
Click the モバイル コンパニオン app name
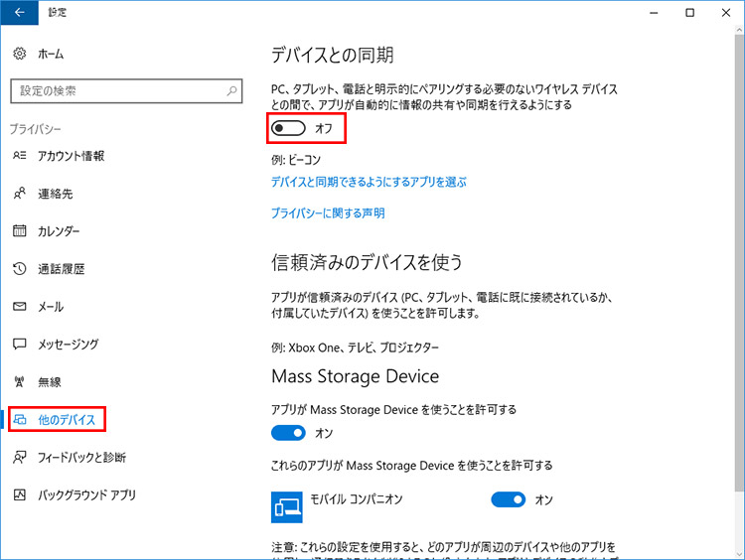point(357,498)
